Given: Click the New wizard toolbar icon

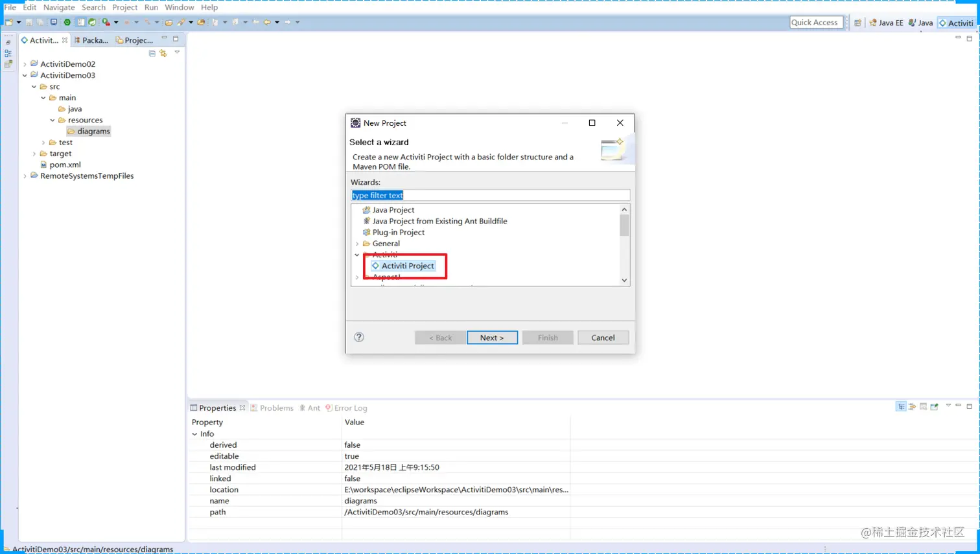Looking at the screenshot, I should click(x=9, y=22).
